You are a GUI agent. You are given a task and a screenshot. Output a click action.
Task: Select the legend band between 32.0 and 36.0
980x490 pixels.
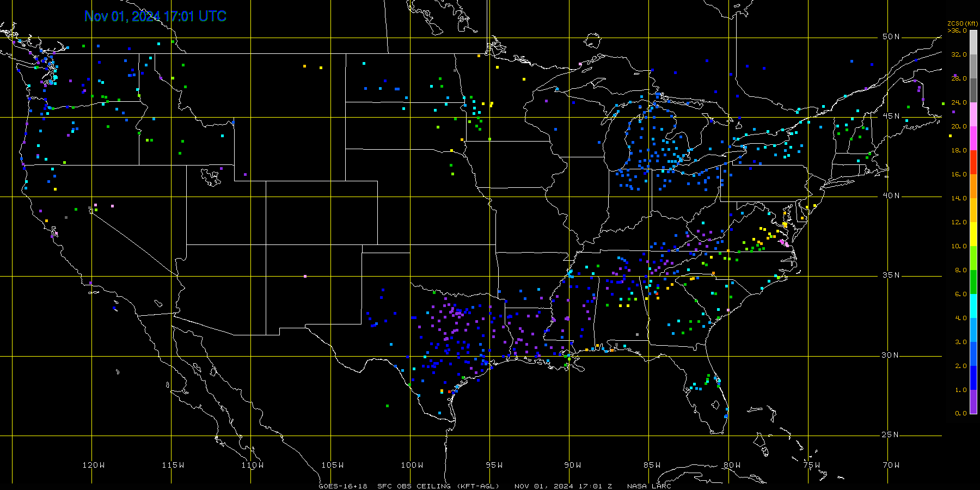point(973,42)
